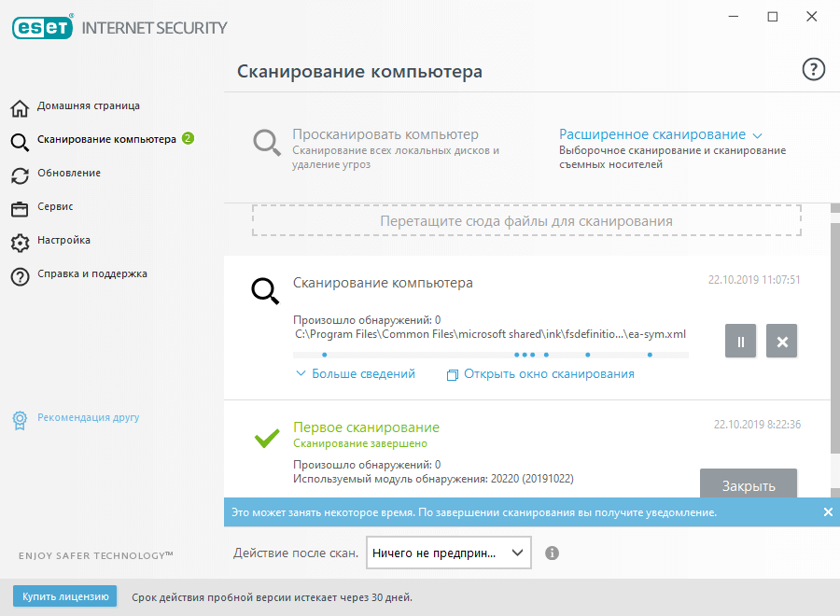Image resolution: width=840 pixels, height=616 pixels.
Task: Click the green notification badge 2
Action: coord(188,139)
